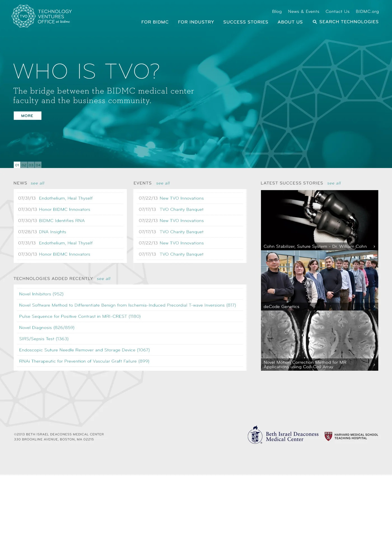Click "see all" next to News
The image size is (392, 560).
pos(38,183)
